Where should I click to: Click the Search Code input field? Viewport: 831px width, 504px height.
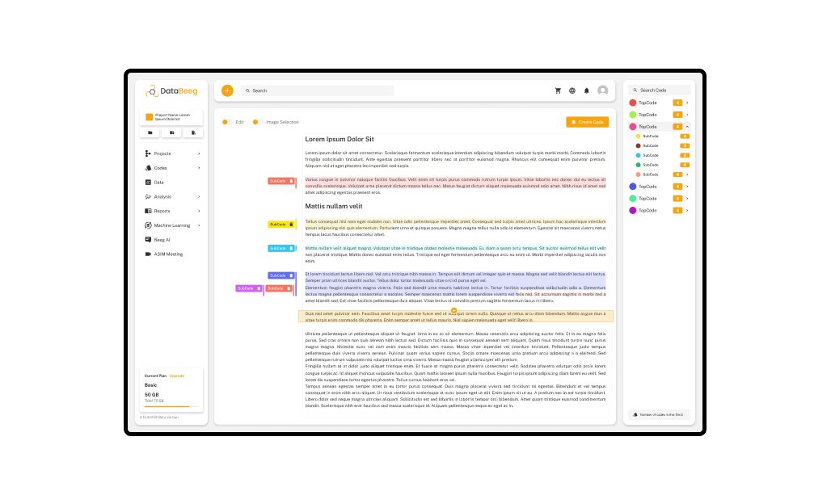pos(661,90)
